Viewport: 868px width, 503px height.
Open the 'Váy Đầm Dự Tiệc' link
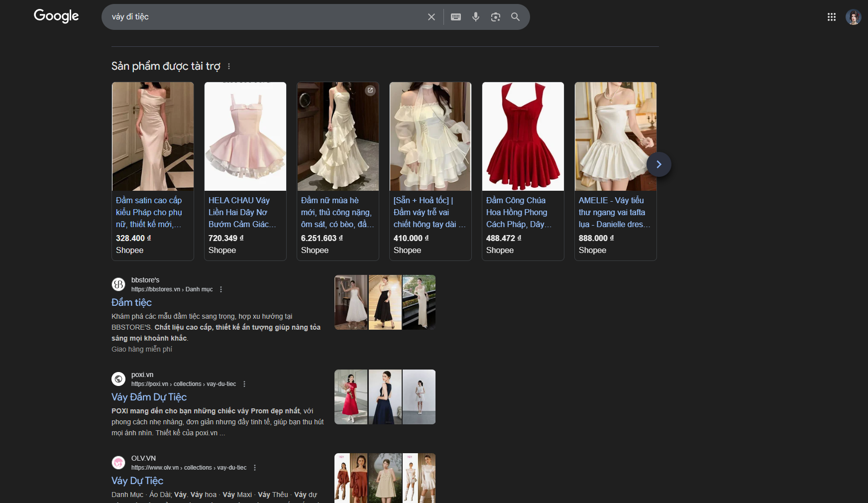pyautogui.click(x=149, y=397)
